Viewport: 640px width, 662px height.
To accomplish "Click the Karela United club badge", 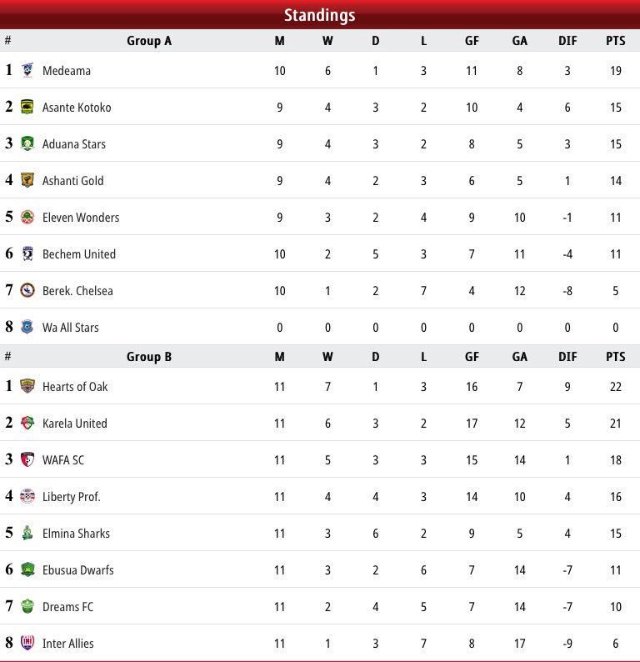I will pyautogui.click(x=27, y=423).
